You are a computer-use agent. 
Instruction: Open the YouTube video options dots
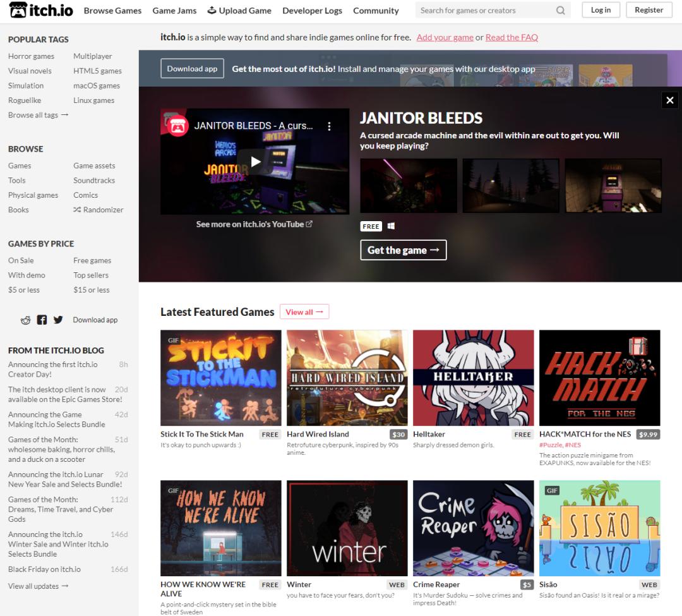(x=329, y=126)
